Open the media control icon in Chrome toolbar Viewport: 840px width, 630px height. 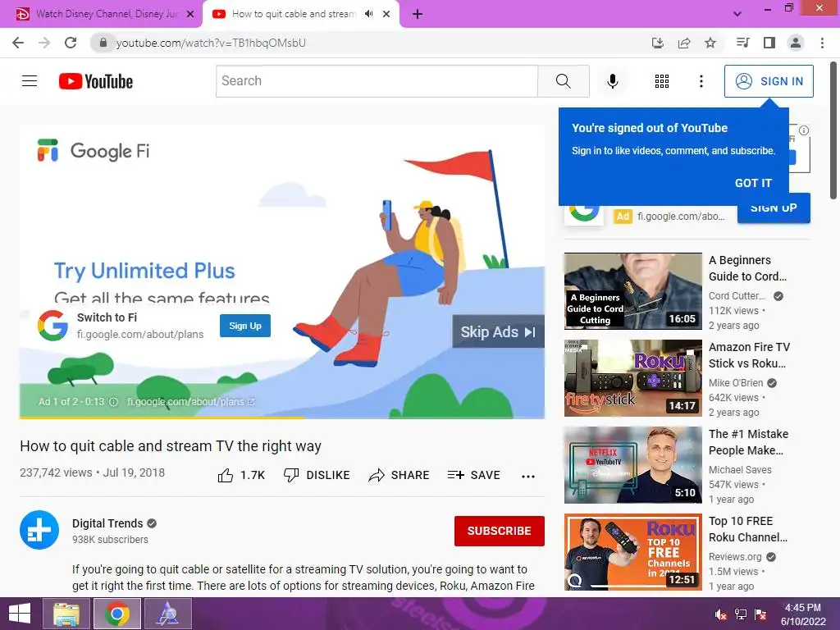pos(742,43)
